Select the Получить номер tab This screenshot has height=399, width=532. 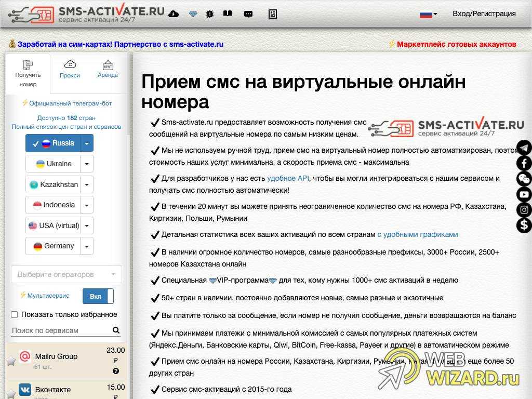click(28, 74)
